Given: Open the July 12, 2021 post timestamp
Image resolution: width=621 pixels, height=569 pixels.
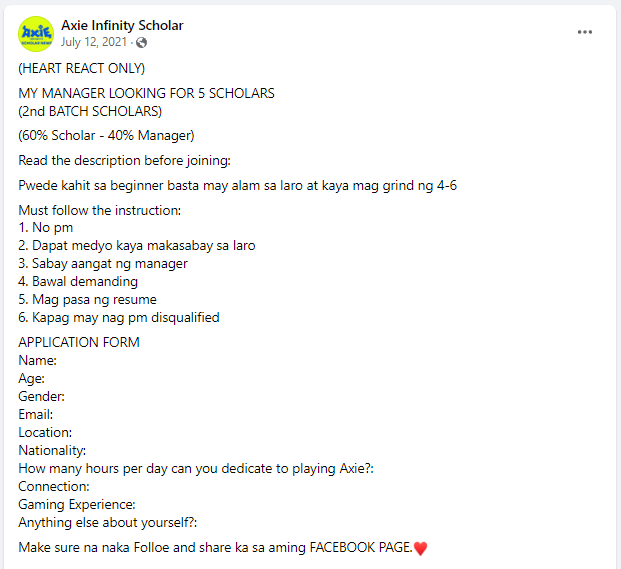Looking at the screenshot, I should [93, 42].
